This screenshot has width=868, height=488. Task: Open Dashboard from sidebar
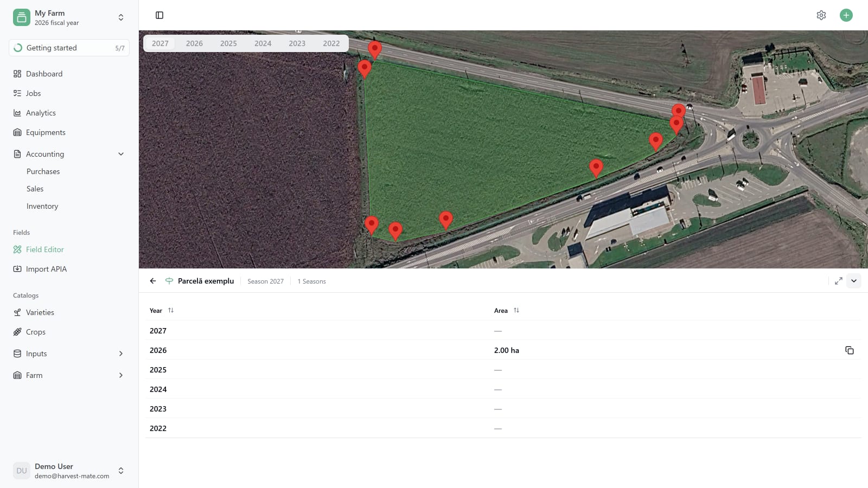coord(69,74)
